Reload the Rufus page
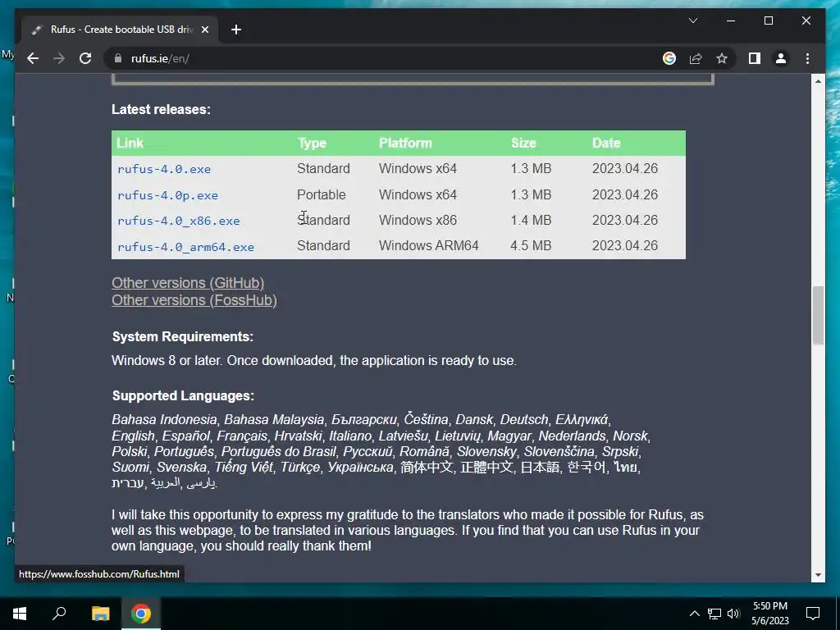The image size is (840, 630). [85, 58]
